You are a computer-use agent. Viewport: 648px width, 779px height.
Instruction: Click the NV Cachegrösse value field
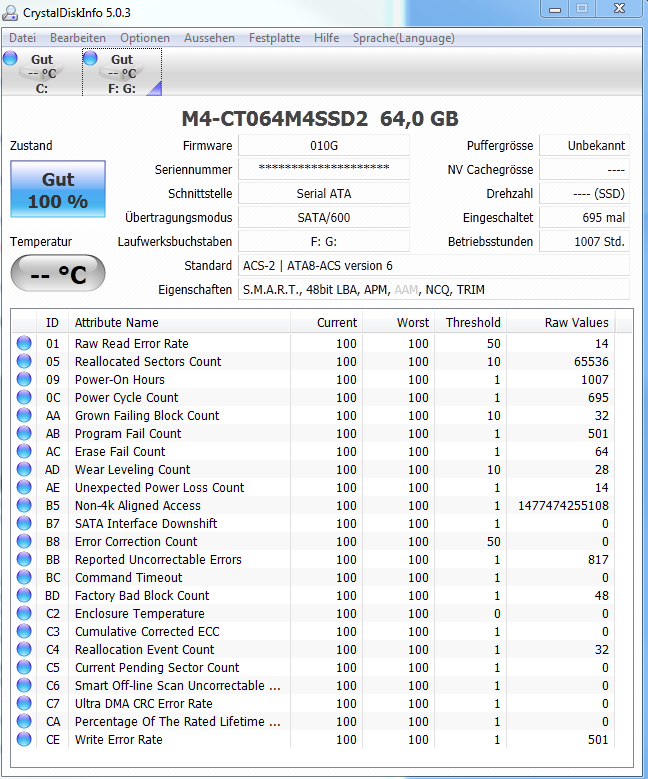click(584, 169)
